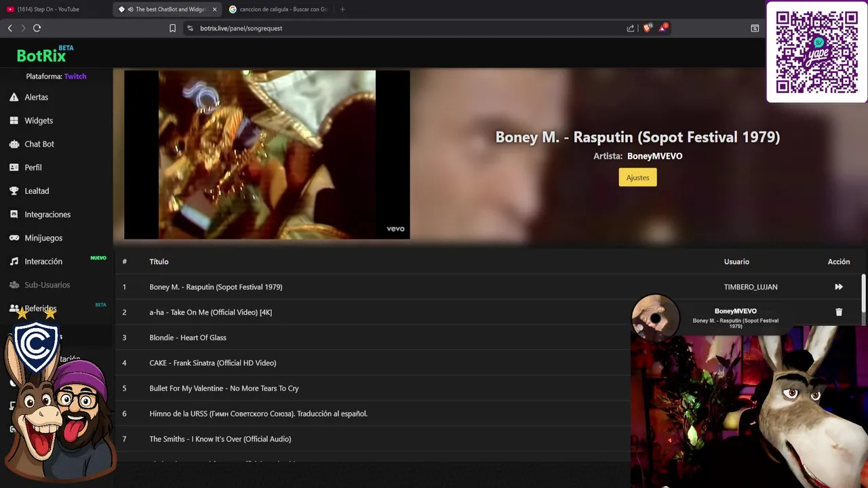The image size is (868, 488).
Task: Open Referidos menu item
Action: point(41,308)
